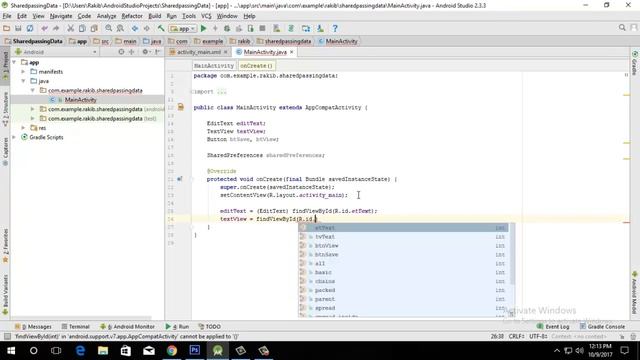
Task: Open the Navigate menu
Action: (x=61, y=16)
